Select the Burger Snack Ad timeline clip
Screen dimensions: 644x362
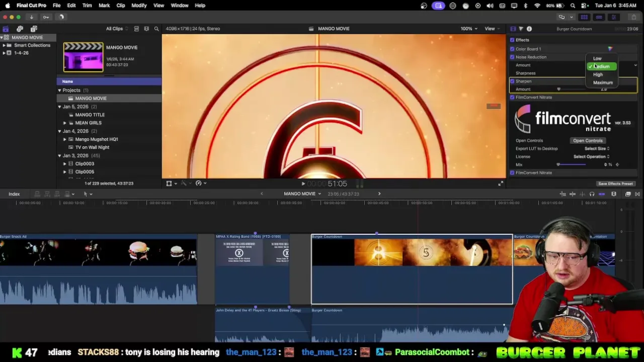[98, 269]
